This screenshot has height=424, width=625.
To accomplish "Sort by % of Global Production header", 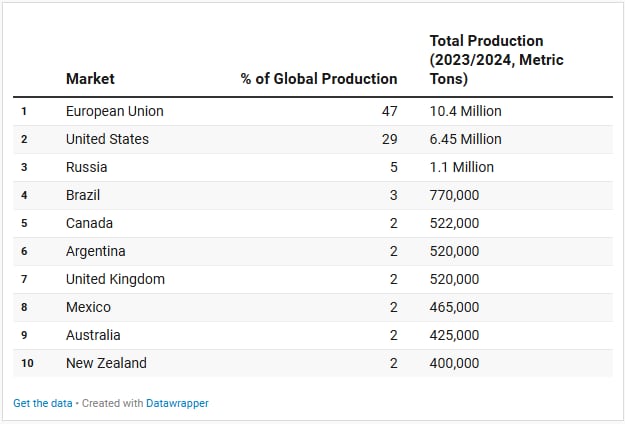I will pyautogui.click(x=318, y=78).
